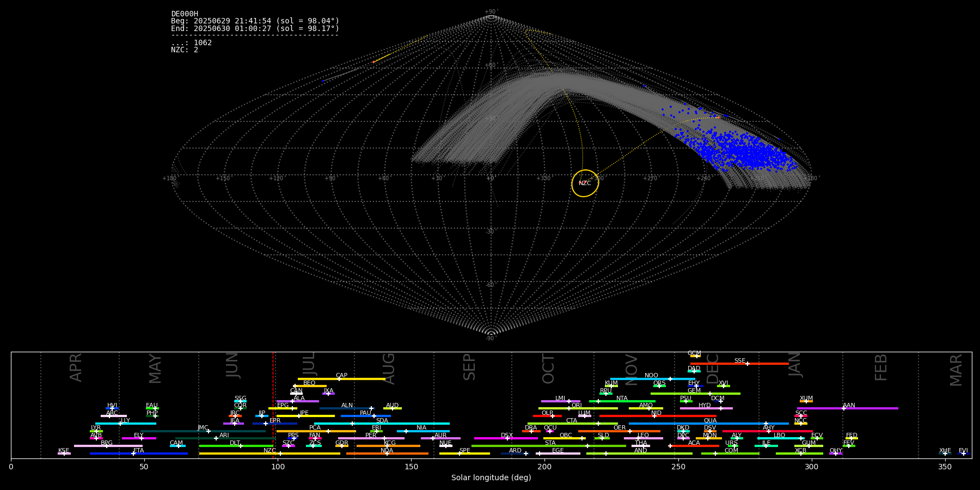Select the purple AAN shower activity bar
Image resolution: width=980 pixels, height=490 pixels.
tap(848, 408)
